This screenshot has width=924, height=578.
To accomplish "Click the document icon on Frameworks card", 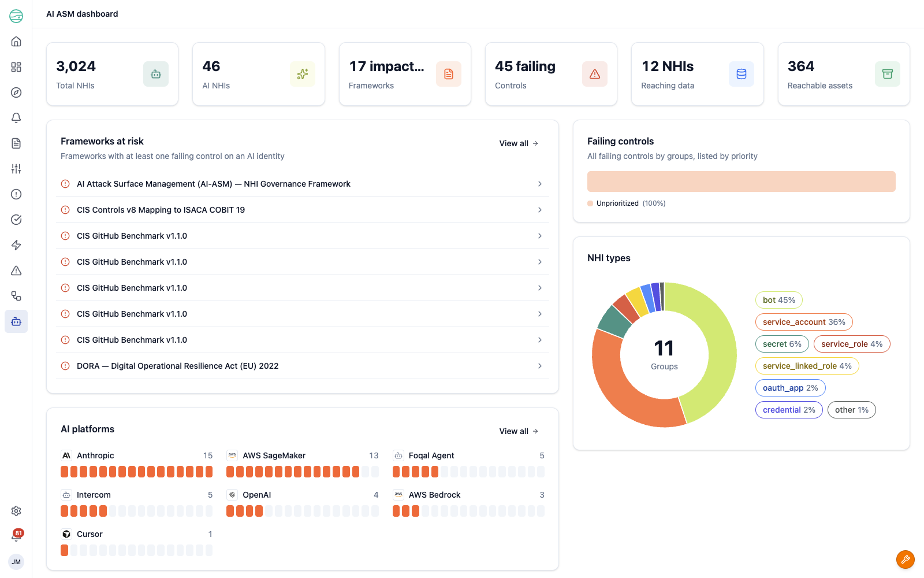I will 449,74.
